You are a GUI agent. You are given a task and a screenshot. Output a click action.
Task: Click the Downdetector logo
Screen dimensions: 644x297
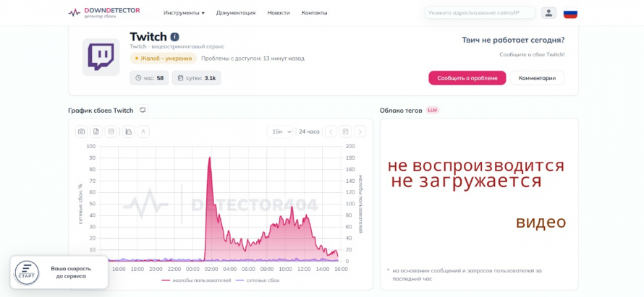104,12
